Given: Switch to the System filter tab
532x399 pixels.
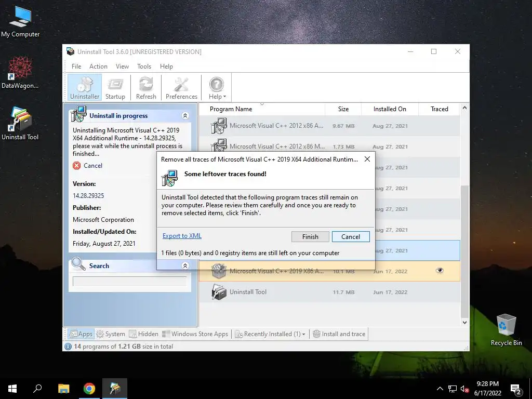Looking at the screenshot, I should (111, 334).
